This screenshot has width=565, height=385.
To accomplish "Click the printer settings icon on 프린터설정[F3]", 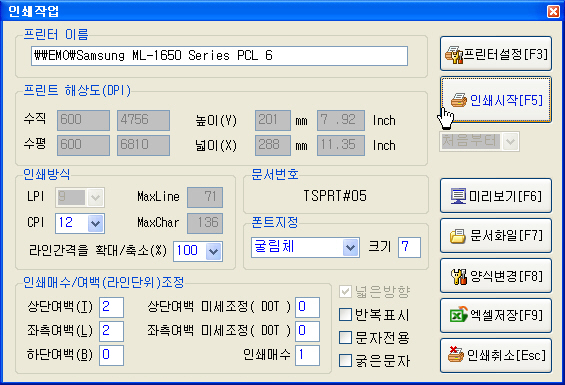I will click(x=454, y=55).
